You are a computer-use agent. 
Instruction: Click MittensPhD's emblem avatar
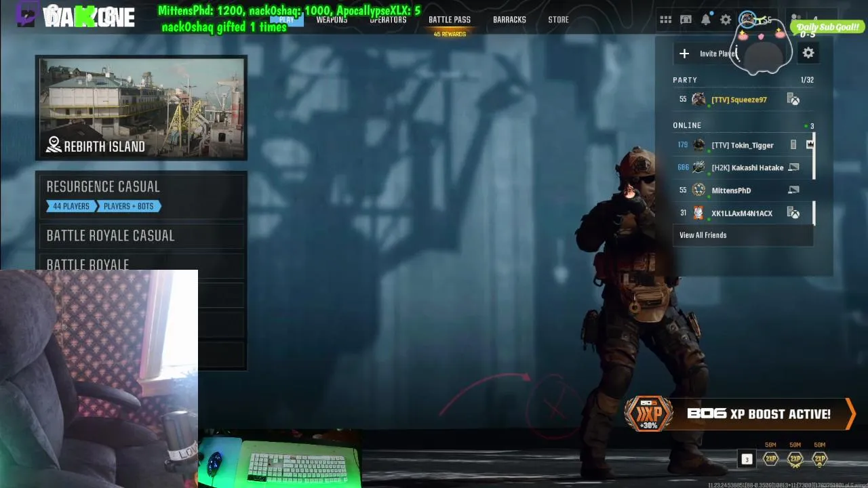(x=698, y=190)
